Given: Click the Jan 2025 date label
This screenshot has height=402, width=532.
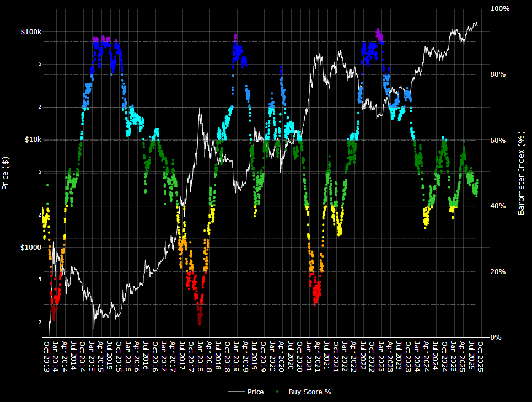Looking at the screenshot, I should [x=453, y=357].
